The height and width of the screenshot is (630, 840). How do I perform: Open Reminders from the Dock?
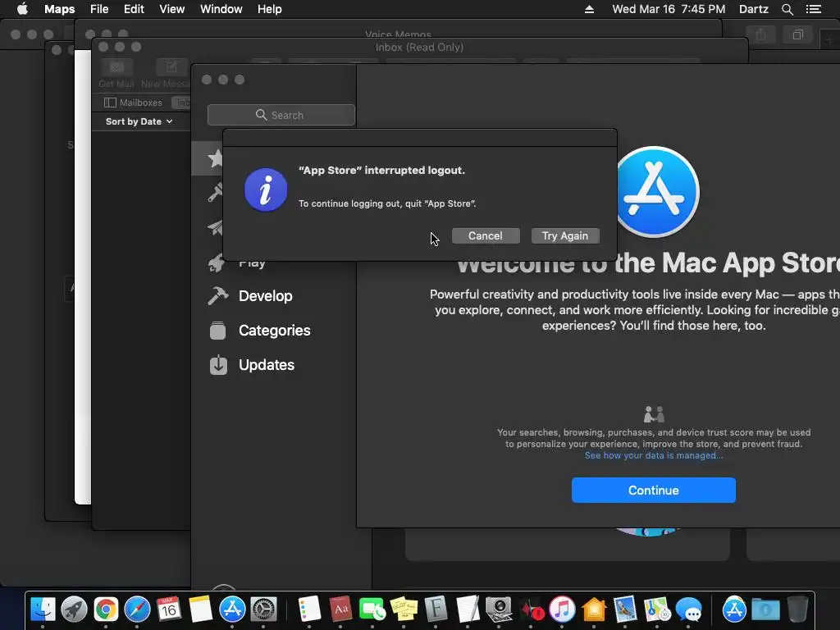coord(309,609)
